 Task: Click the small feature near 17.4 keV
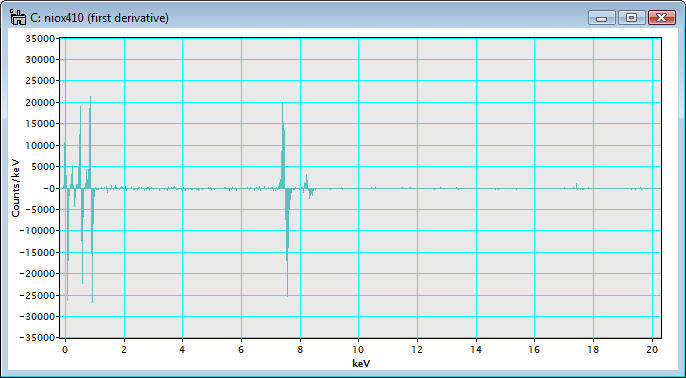(577, 186)
